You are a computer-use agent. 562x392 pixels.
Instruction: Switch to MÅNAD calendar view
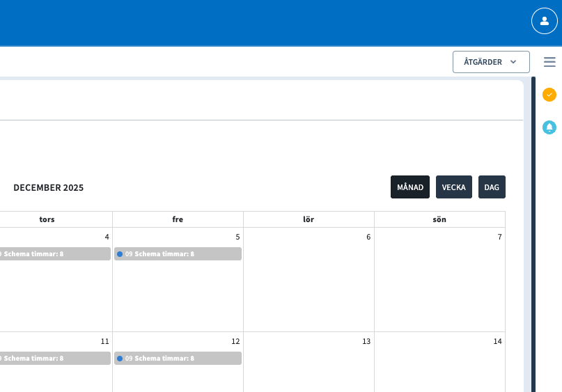410,187
